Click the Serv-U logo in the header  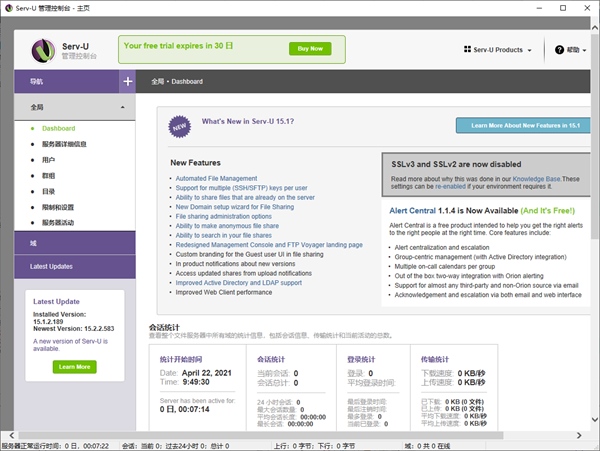(x=43, y=49)
